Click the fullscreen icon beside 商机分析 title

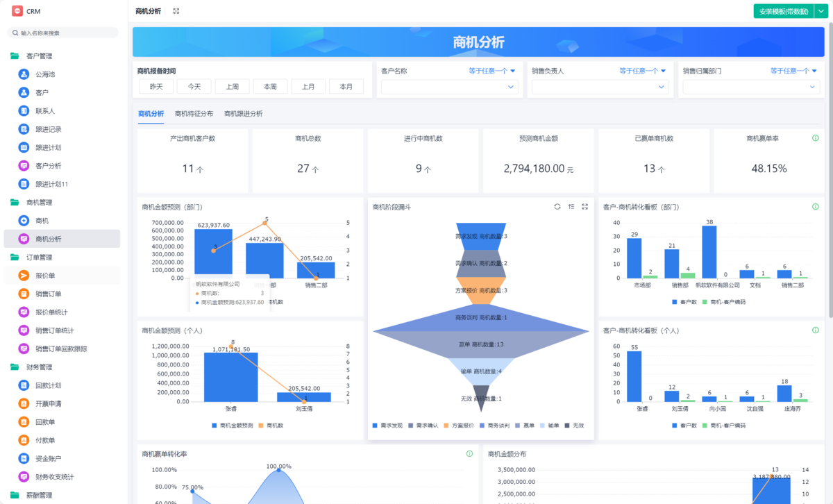coord(176,11)
